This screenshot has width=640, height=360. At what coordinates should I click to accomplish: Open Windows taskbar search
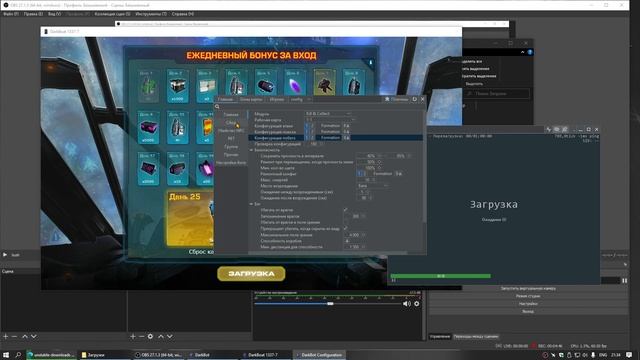(18, 355)
